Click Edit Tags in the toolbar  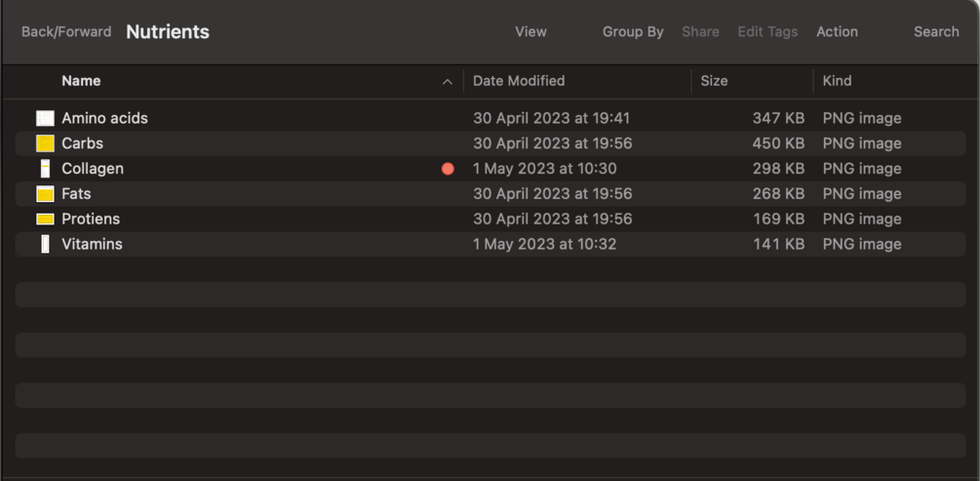tap(767, 32)
